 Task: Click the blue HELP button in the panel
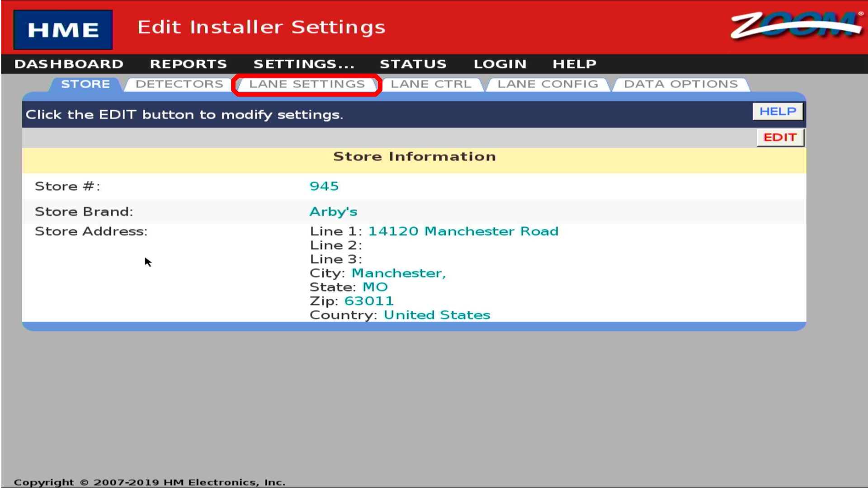click(777, 111)
